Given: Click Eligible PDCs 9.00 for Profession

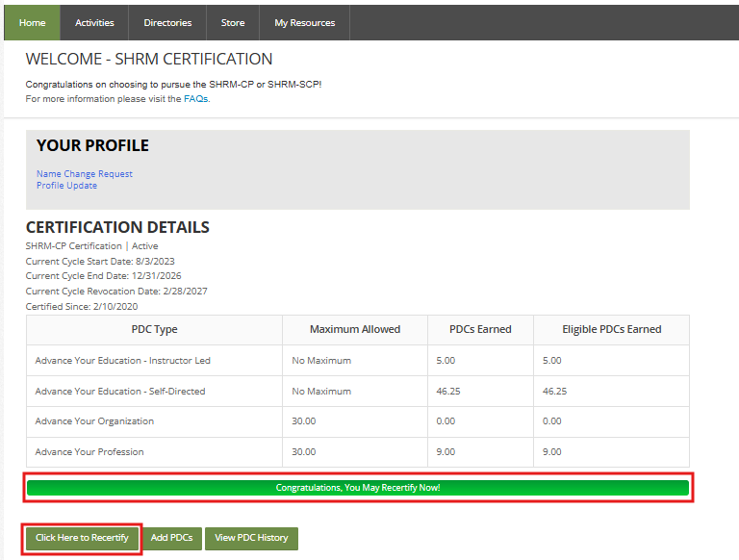Looking at the screenshot, I should point(551,451).
